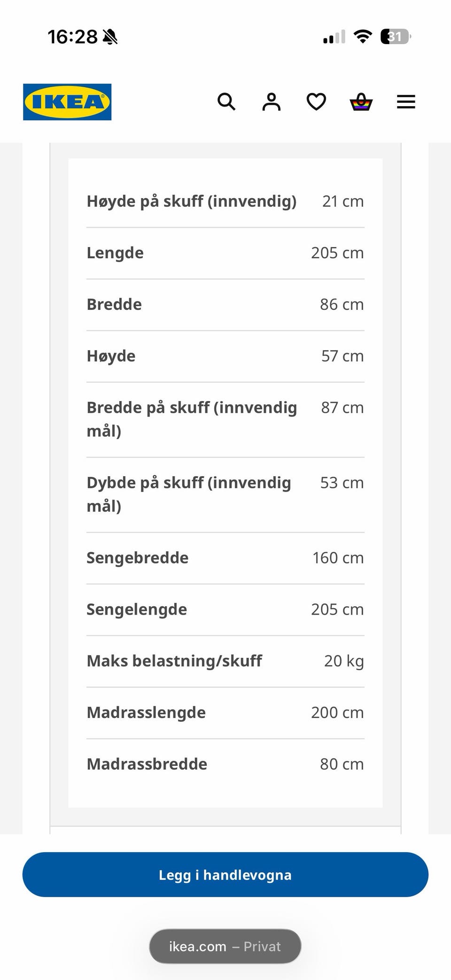Tap the muted bell icon
Viewport: 451px width, 980px height.
point(110,37)
